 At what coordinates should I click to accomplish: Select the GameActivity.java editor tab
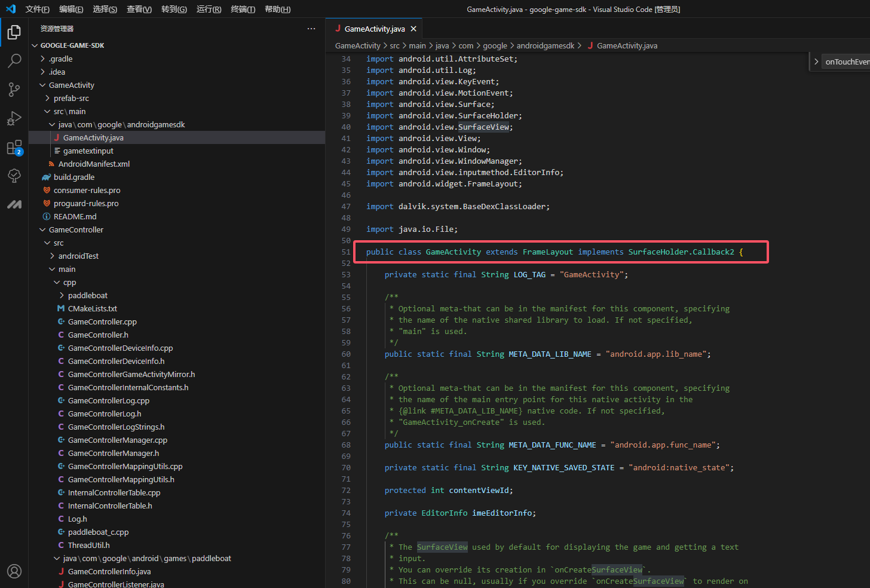(374, 29)
